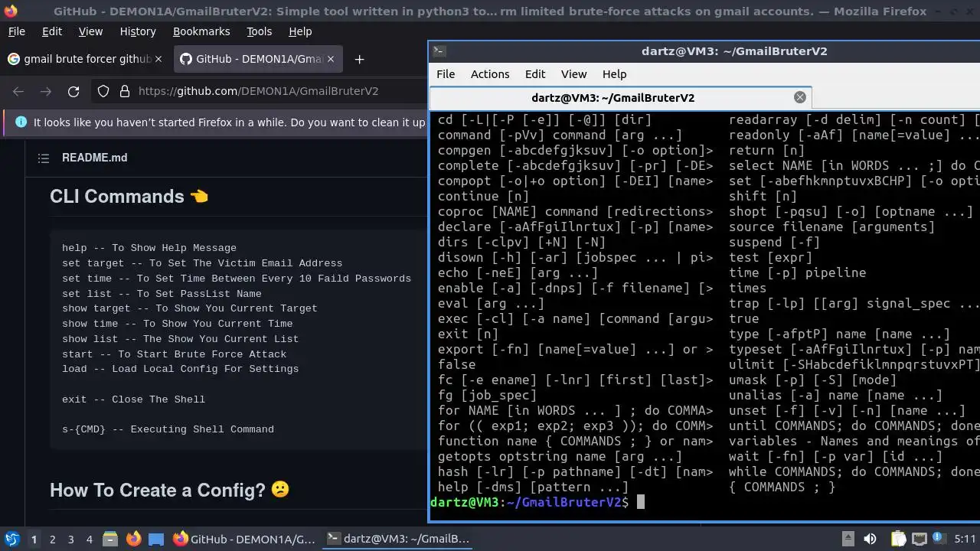The width and height of the screenshot is (980, 551).
Task: Click the terminal window title bar text
Action: pos(734,51)
